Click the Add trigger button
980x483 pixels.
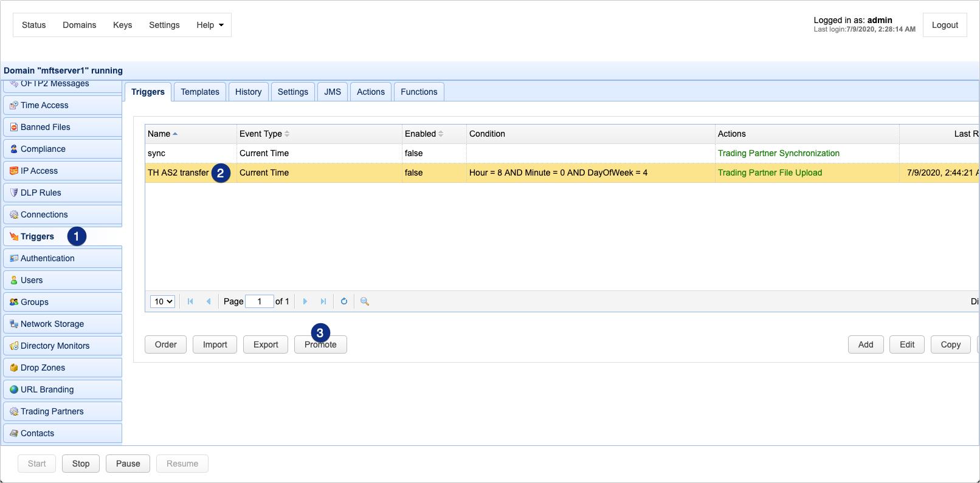(x=866, y=344)
